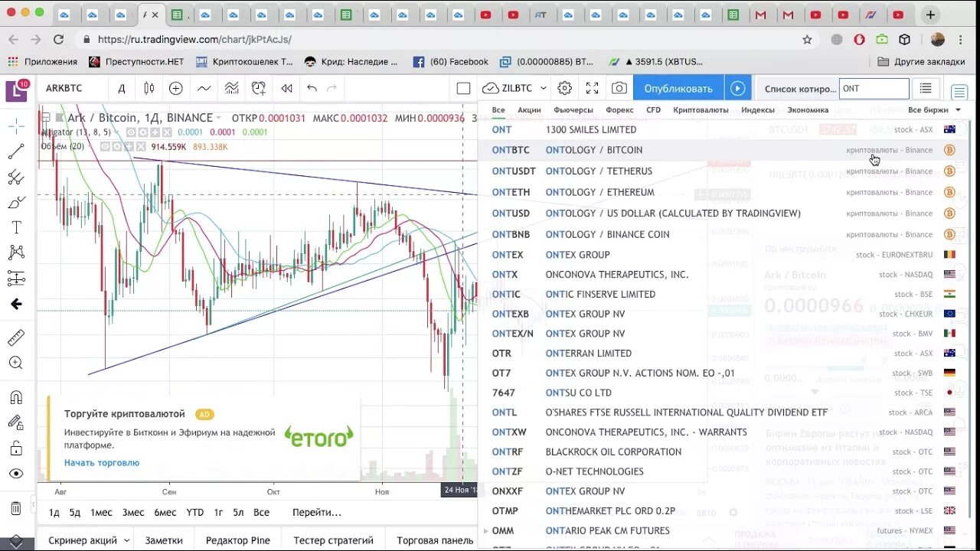Open the Д timeframe interval selector
This screenshot has width=980, height=551.
coord(122,88)
